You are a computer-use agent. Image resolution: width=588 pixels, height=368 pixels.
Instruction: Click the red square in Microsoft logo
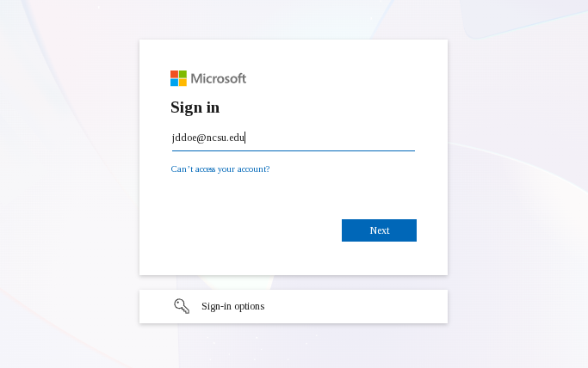click(174, 74)
